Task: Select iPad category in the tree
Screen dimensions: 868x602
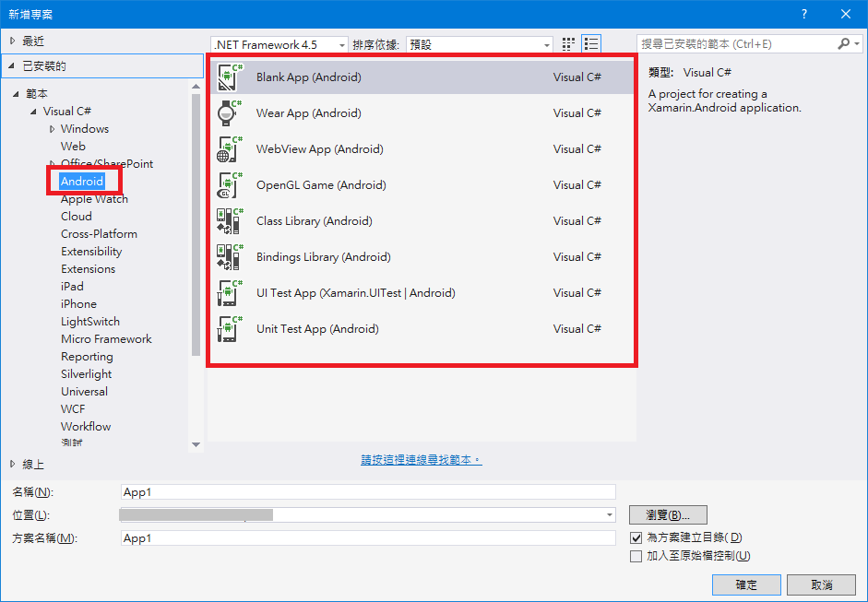Action: pyautogui.click(x=72, y=287)
